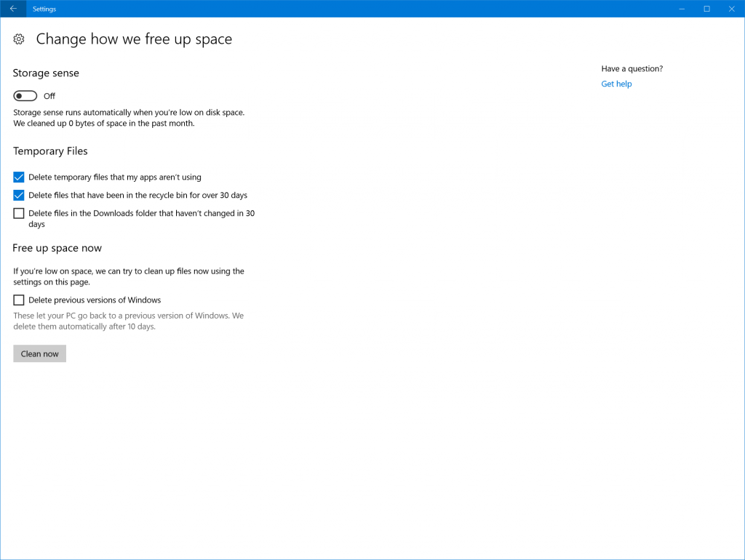Click the Settings title in the title bar
Image resolution: width=745 pixels, height=560 pixels.
(x=44, y=9)
